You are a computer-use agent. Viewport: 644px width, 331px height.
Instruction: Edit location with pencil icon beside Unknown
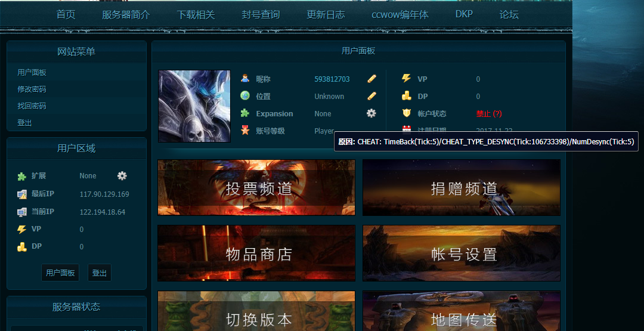click(x=371, y=96)
